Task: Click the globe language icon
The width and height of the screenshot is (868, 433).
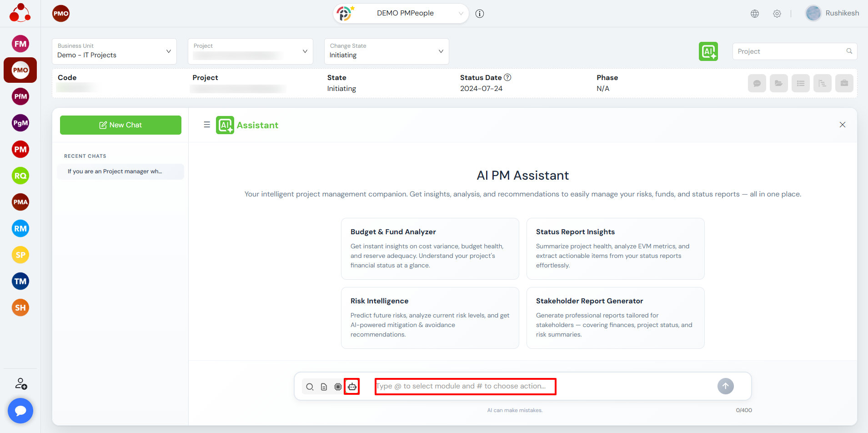Action: (x=755, y=14)
